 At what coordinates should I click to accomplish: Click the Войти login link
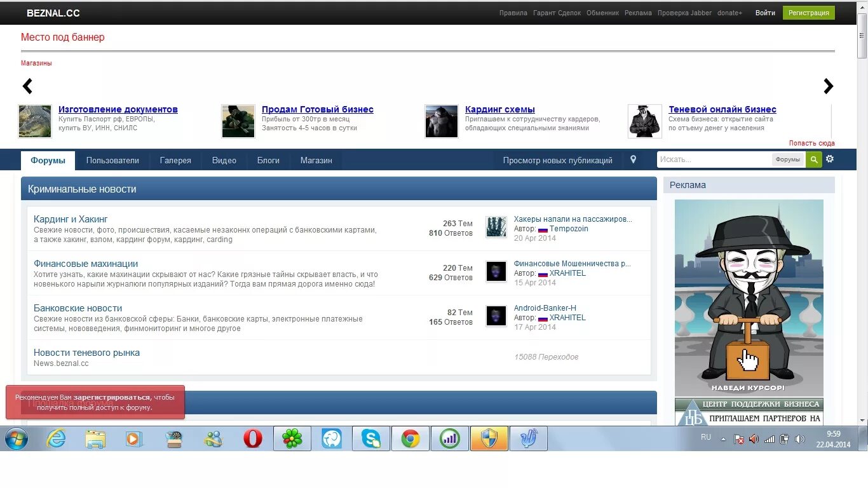(x=765, y=13)
